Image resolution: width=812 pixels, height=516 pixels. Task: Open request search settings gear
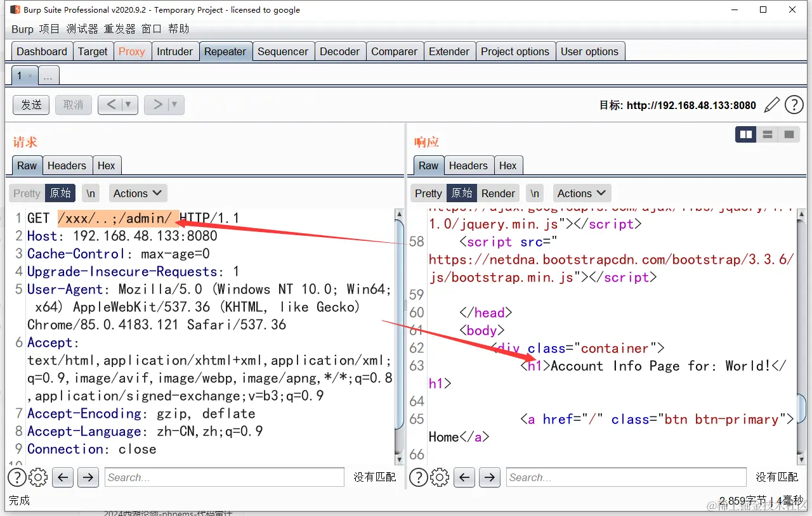38,477
